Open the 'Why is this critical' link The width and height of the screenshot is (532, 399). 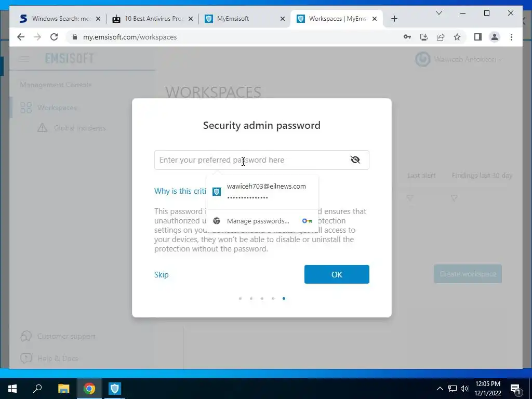click(180, 191)
